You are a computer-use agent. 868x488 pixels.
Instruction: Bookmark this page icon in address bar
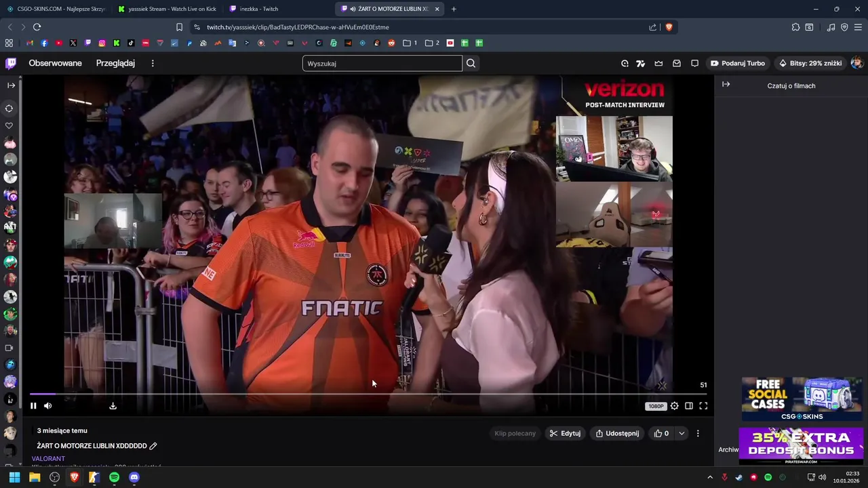[x=179, y=27]
